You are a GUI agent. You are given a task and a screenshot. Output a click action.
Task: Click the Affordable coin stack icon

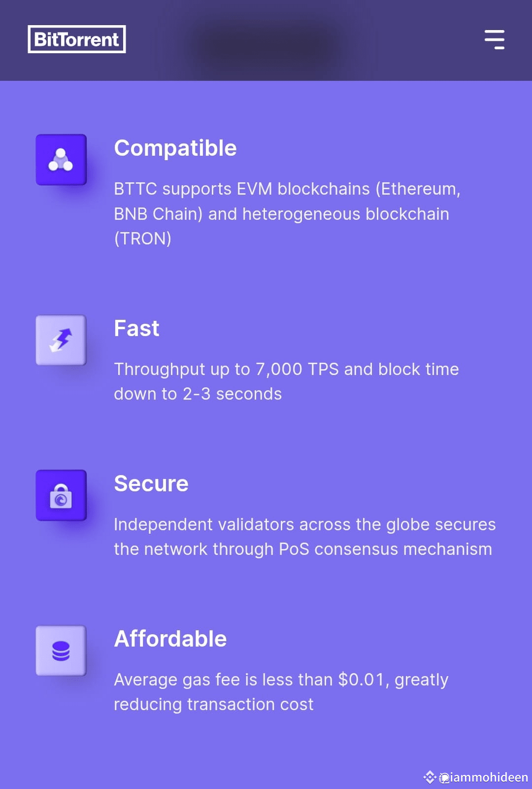click(x=60, y=651)
